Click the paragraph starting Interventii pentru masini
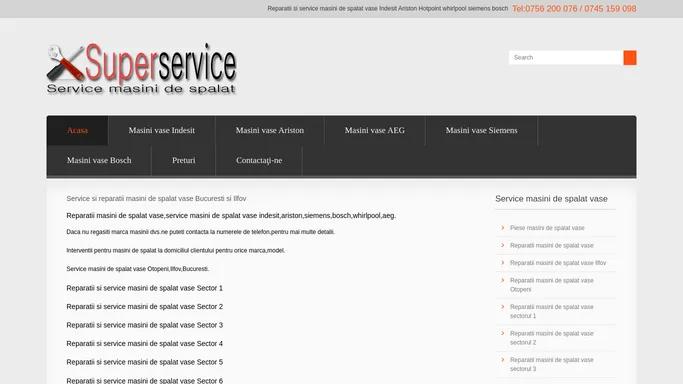The width and height of the screenshot is (683, 384). tap(176, 250)
